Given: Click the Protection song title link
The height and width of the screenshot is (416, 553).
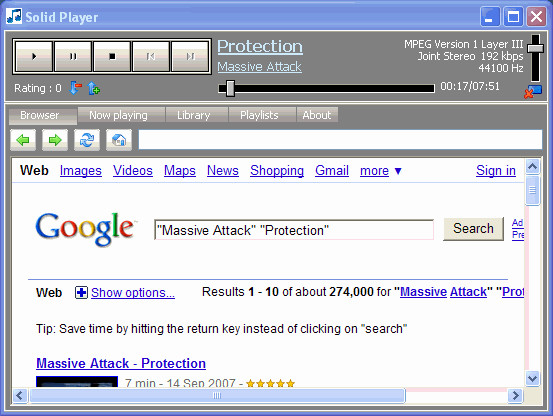Looking at the screenshot, I should [260, 47].
